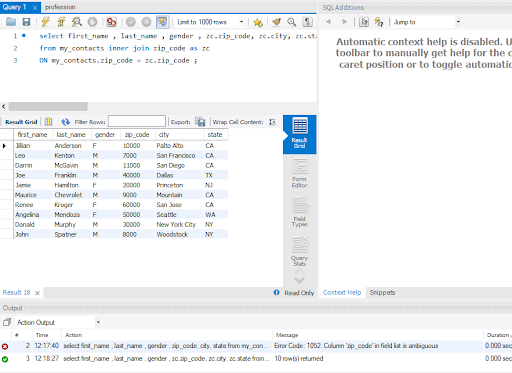Execute statement under cursor lightning icon
The image size is (512, 373).
[61, 22]
